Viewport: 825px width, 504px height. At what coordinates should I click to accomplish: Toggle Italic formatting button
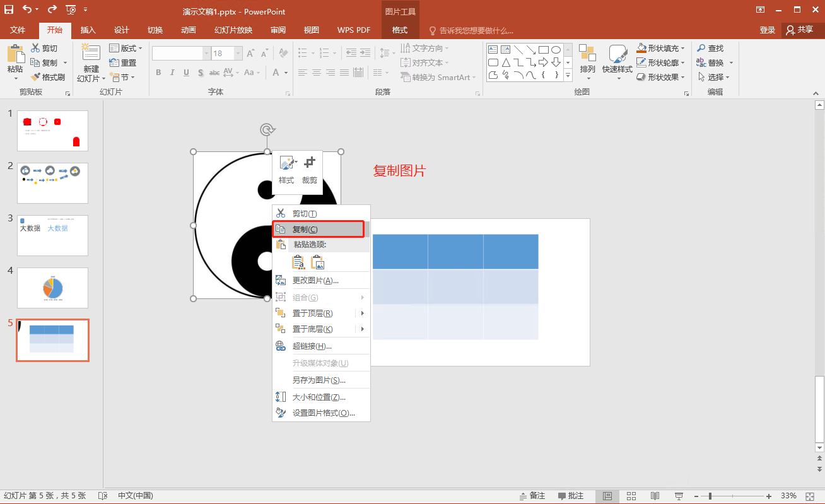[172, 73]
